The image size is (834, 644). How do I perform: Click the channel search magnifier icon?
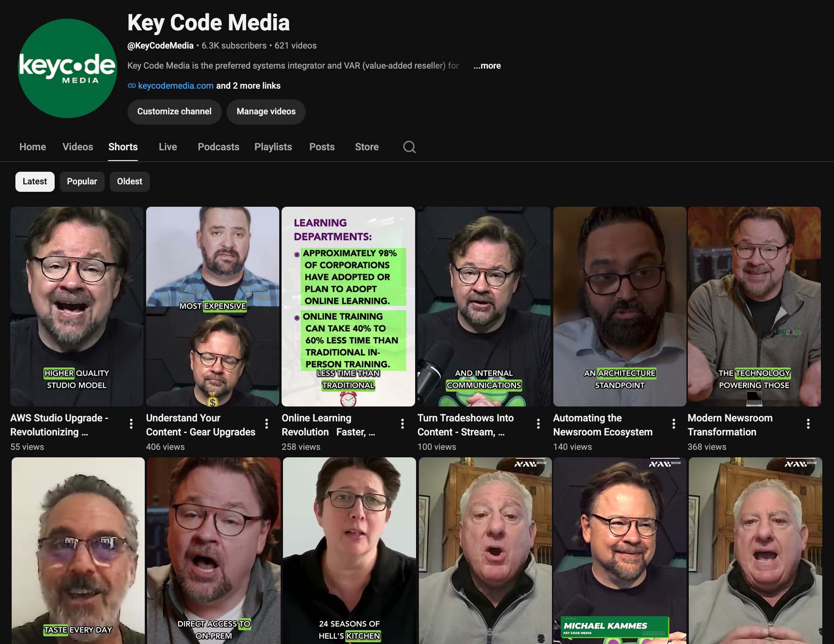click(x=409, y=147)
